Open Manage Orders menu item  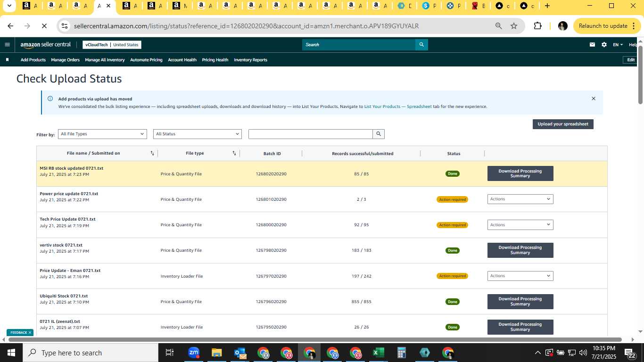coord(65,60)
